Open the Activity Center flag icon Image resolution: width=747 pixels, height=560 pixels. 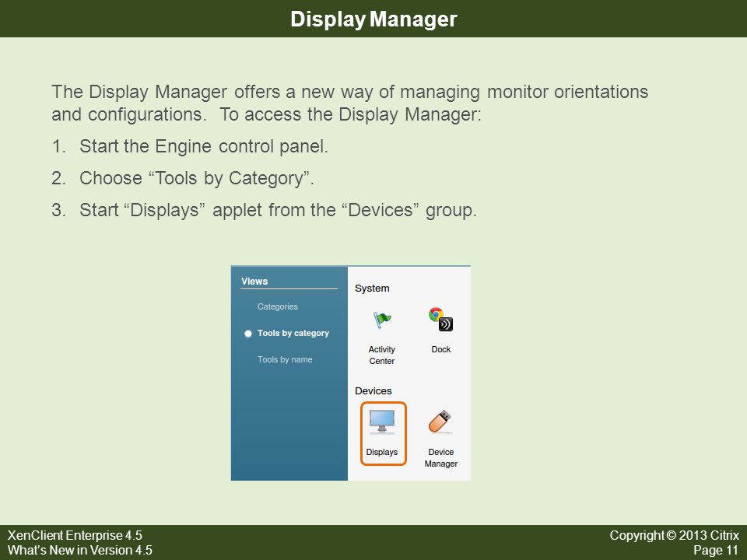tap(381, 320)
